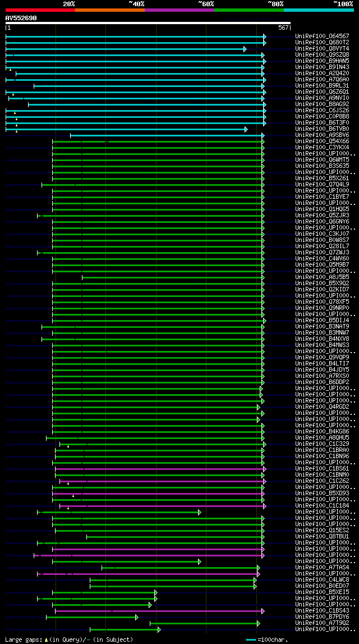Open hit UniRef100_O64567
This screenshot has height=644, width=359.
322,36
